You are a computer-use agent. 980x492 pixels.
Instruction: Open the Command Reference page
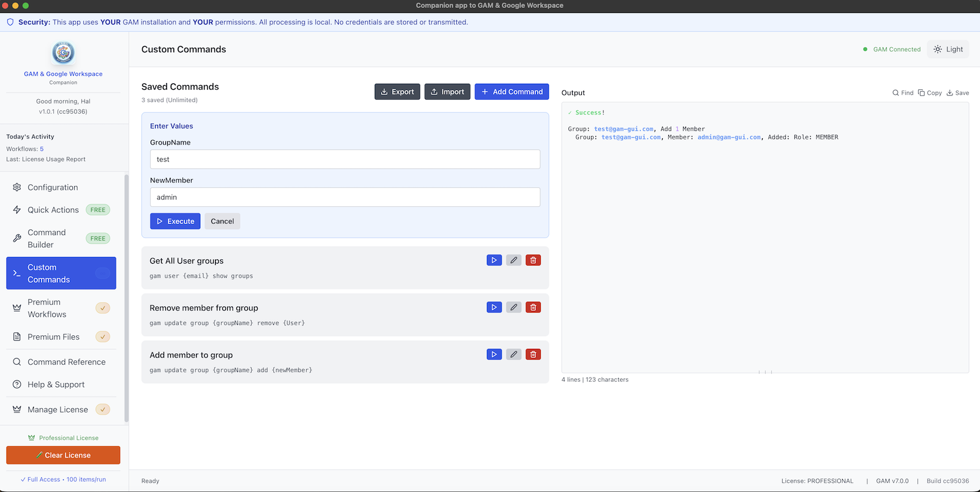(x=61, y=362)
